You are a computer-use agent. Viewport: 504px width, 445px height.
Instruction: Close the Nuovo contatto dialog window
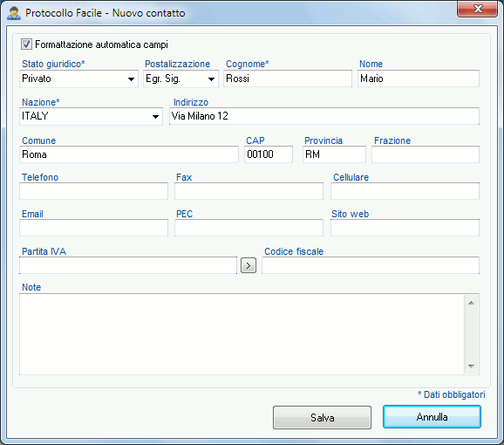tap(477, 9)
